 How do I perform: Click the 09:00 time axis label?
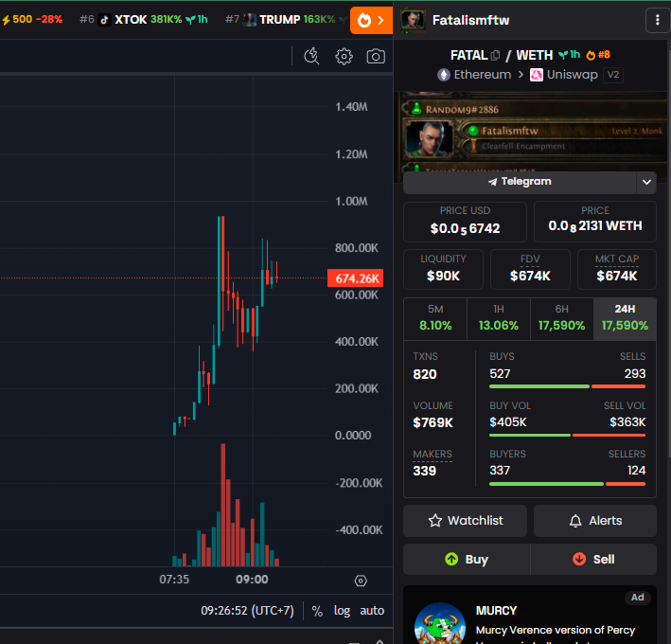[x=252, y=580]
